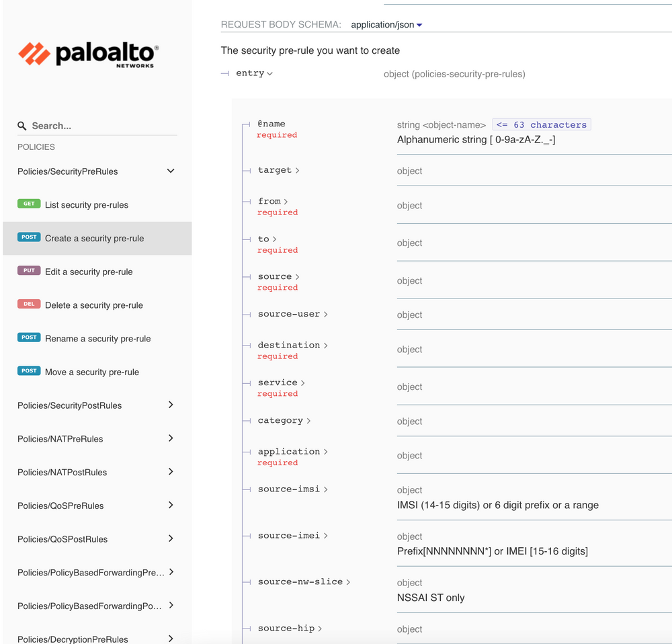Click the GET badge beside List security pre-rules
Viewport: 672px width, 644px height.
click(30, 204)
